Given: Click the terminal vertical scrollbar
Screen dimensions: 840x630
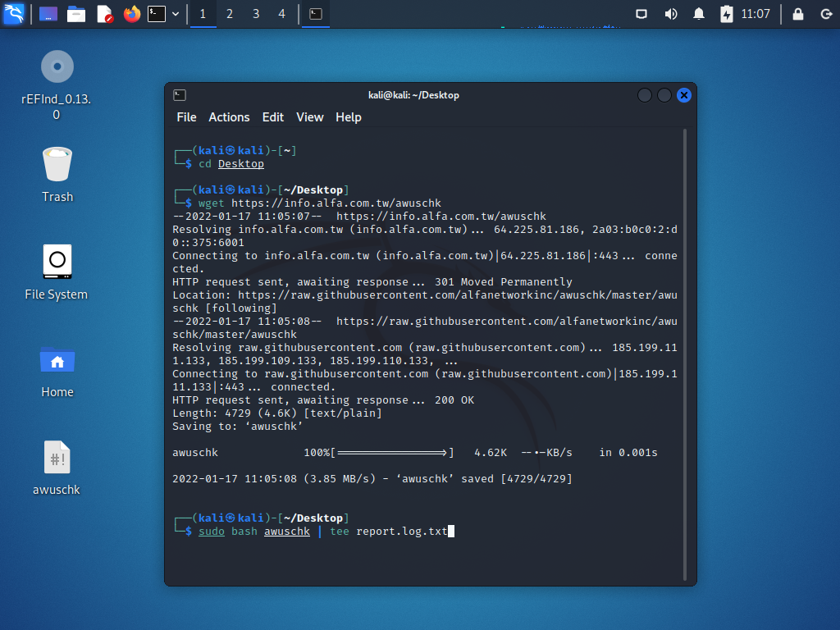Looking at the screenshot, I should 685,354.
